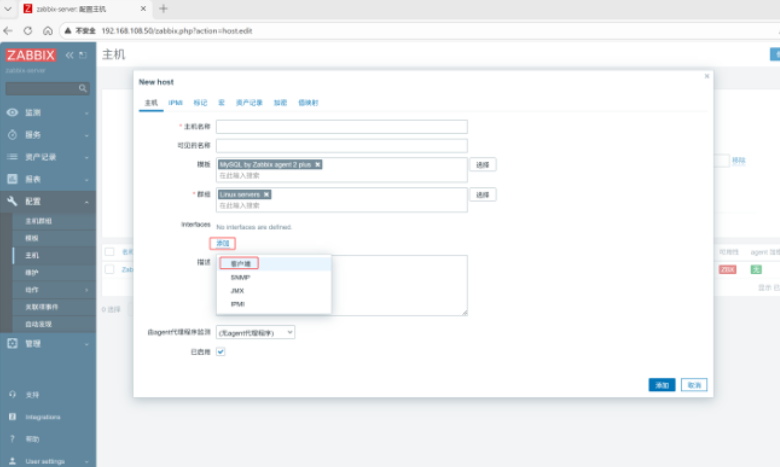Click the 取消 button
The image size is (780, 467).
click(x=694, y=385)
